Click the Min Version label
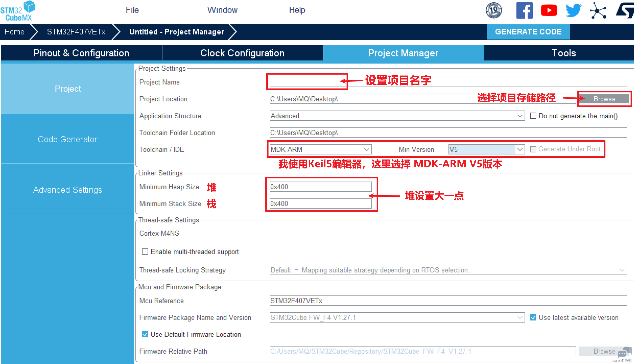The width and height of the screenshot is (634, 364). pyautogui.click(x=416, y=150)
